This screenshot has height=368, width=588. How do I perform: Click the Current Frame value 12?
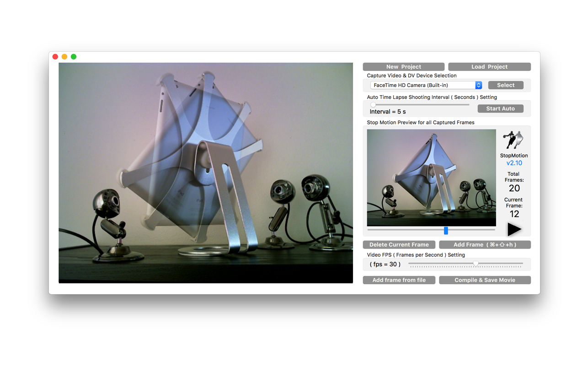pyautogui.click(x=514, y=214)
